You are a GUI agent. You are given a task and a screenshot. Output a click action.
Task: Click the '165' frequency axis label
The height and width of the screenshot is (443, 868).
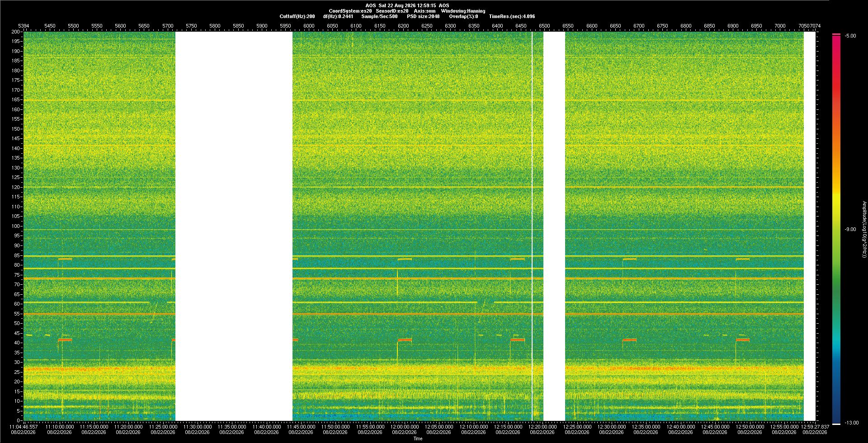pyautogui.click(x=16, y=99)
